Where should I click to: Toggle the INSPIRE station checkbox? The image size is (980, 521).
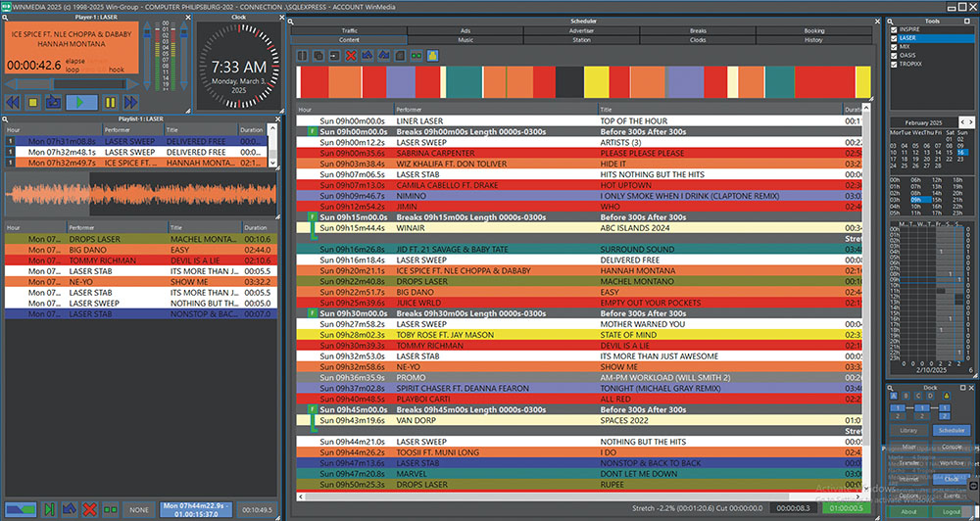coord(894,29)
